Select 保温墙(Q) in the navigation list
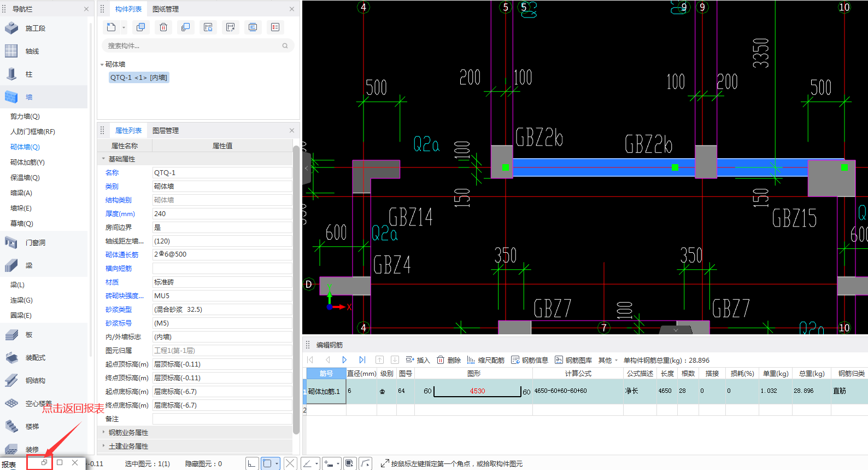Screen dimensions: 868x470 tap(25, 178)
